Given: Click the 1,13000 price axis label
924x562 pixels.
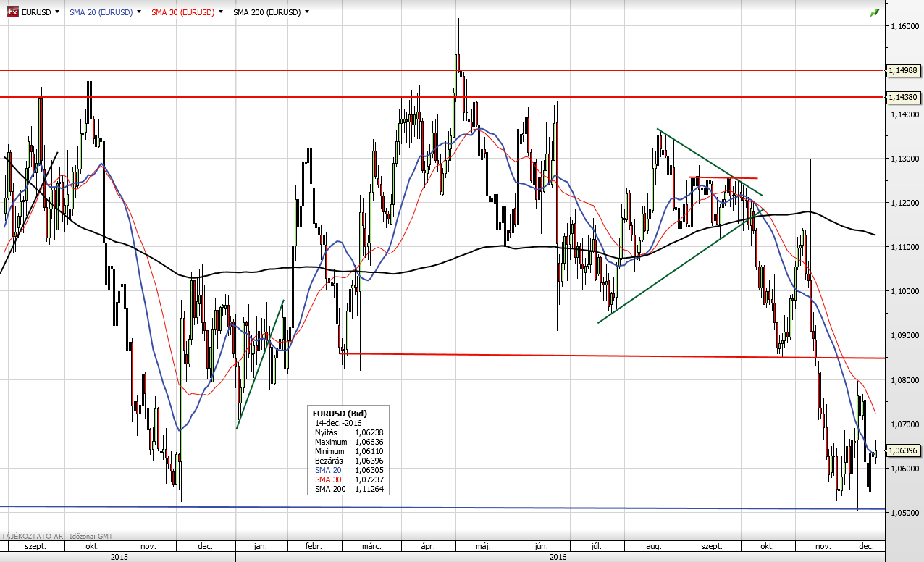Looking at the screenshot, I should 905,159.
